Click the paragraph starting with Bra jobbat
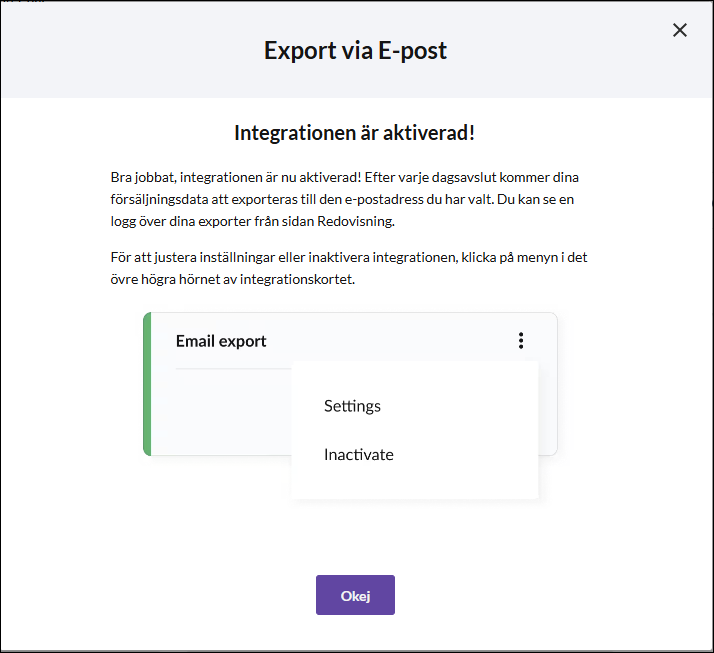714x653 pixels. coord(345,199)
